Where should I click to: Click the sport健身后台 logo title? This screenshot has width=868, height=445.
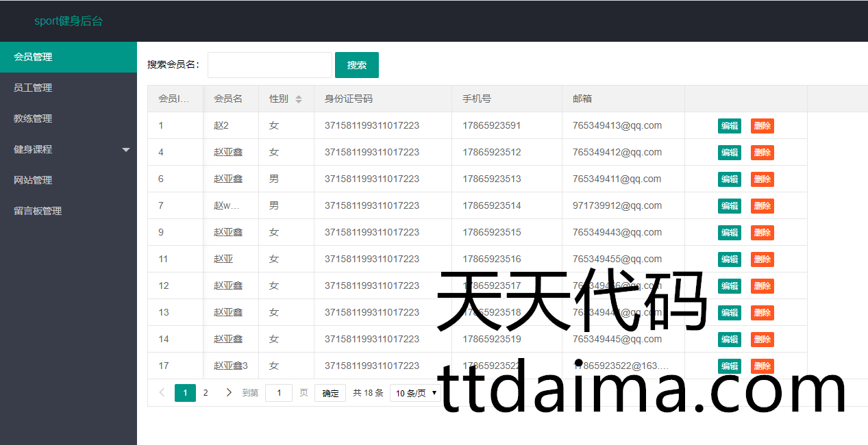(x=69, y=21)
